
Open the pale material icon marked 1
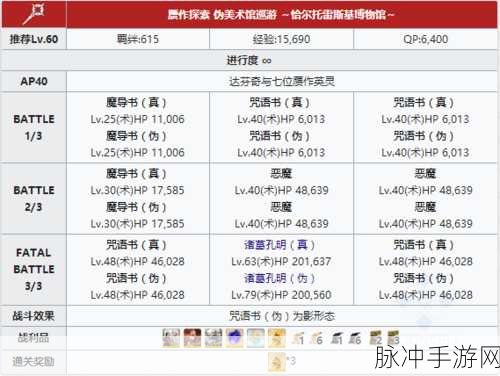[x=298, y=339]
